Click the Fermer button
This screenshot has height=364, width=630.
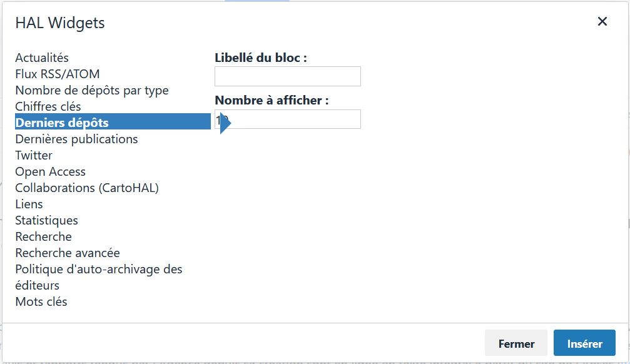[x=516, y=343]
